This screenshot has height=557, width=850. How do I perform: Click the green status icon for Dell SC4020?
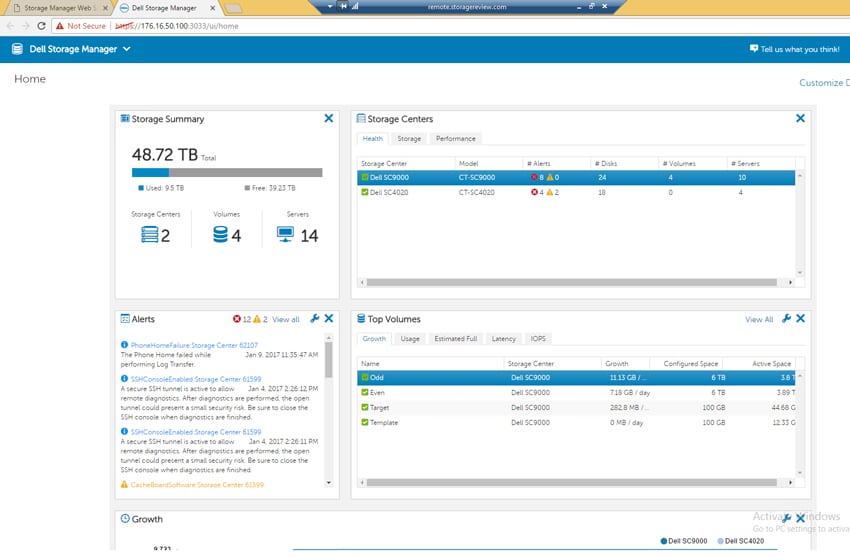pos(365,192)
